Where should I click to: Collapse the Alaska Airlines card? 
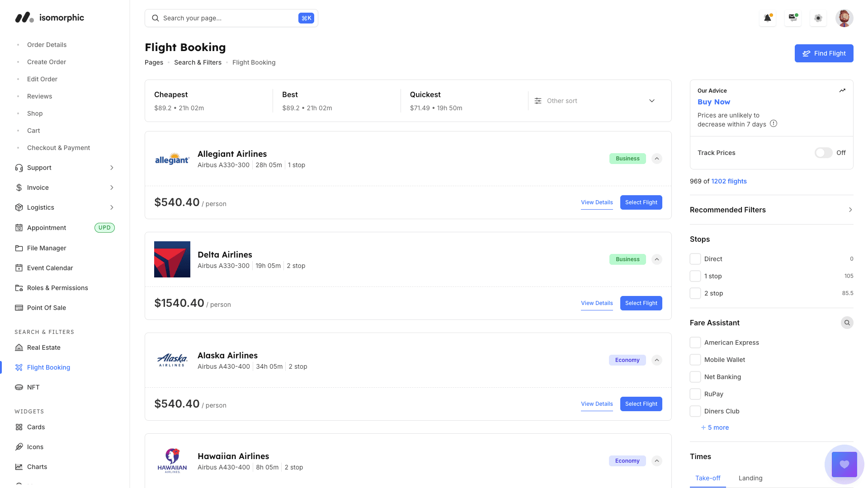[657, 360]
